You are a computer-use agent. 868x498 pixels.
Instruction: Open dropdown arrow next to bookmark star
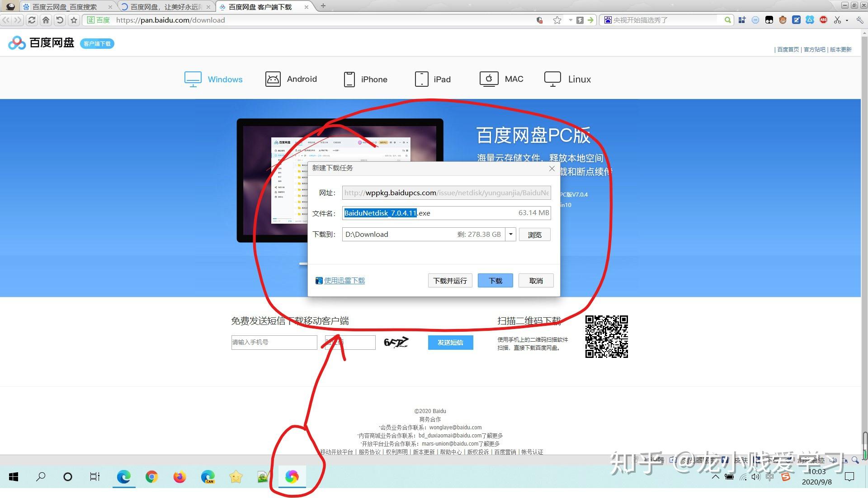[570, 20]
